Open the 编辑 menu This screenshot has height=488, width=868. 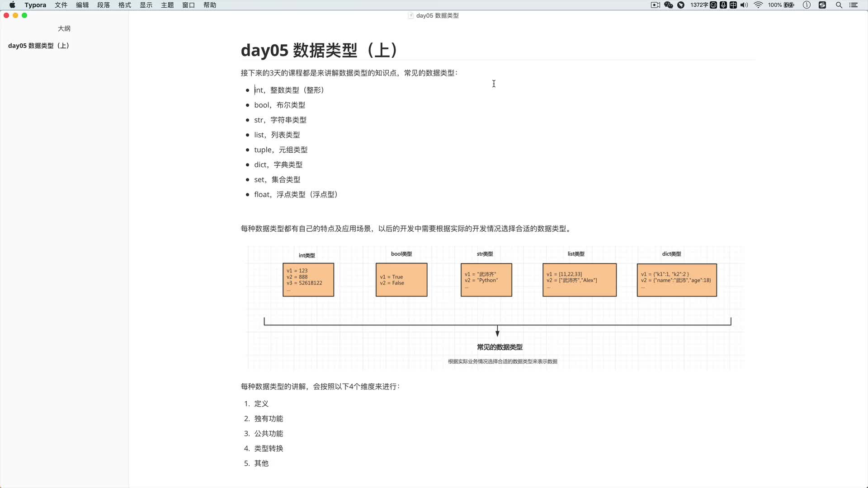(x=82, y=5)
